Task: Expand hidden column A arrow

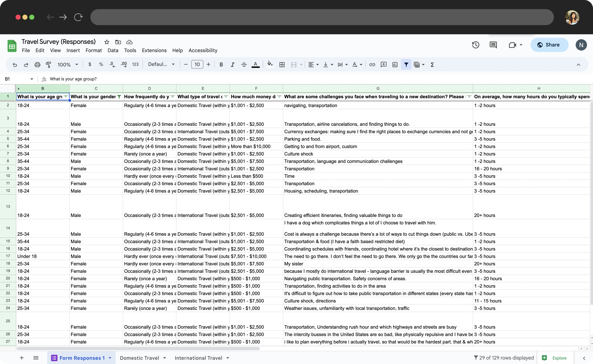Action: [x=19, y=89]
